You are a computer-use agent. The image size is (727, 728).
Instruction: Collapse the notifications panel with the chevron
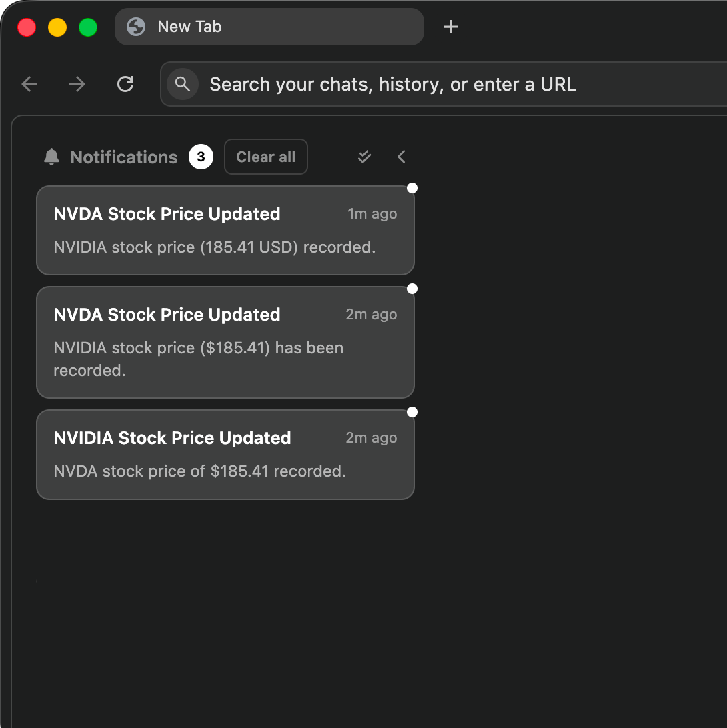[x=401, y=156]
